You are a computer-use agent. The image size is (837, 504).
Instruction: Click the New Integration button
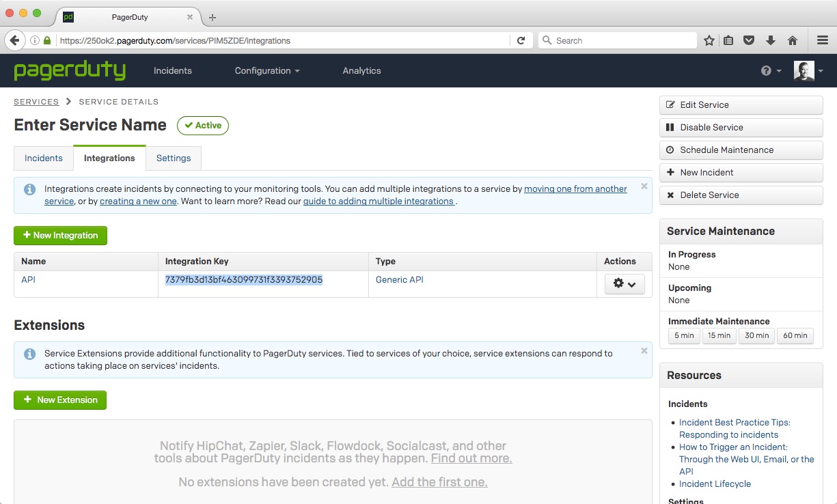pyautogui.click(x=60, y=235)
